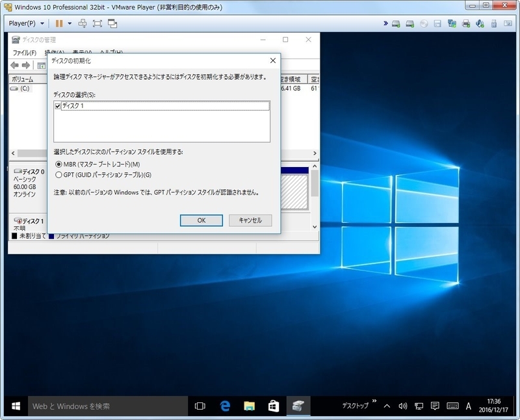Click the USB device icon
Screen dimensions: 520x420
pos(494,23)
